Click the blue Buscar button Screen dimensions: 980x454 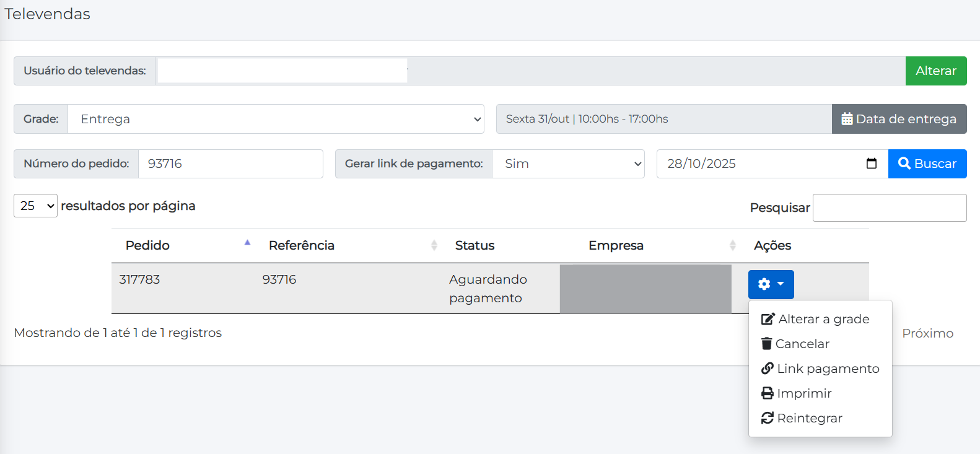click(927, 164)
